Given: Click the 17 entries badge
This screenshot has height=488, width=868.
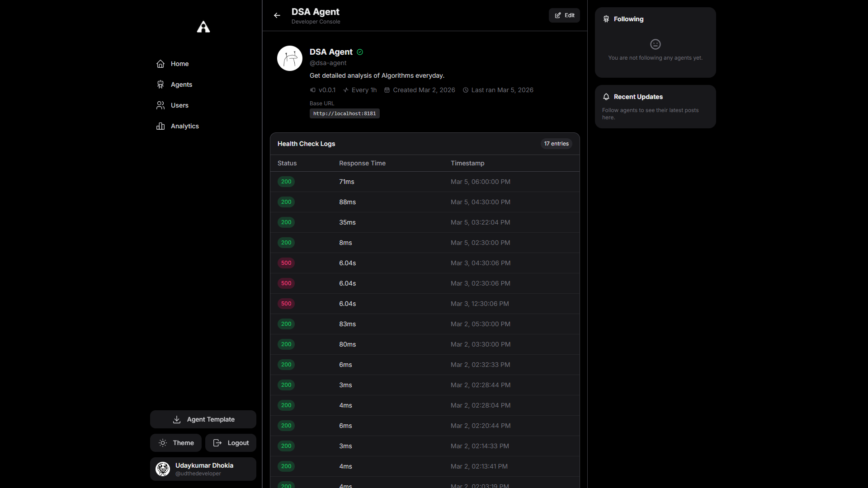Looking at the screenshot, I should [556, 144].
